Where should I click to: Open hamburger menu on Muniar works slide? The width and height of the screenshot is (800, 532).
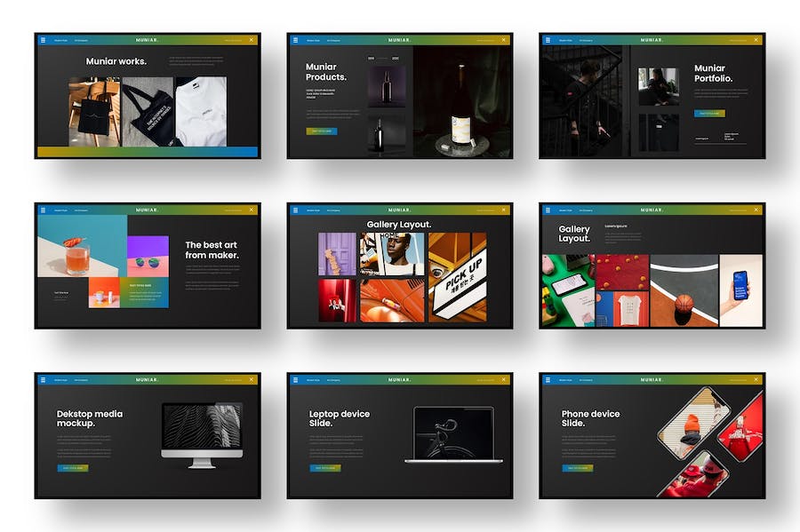tap(43, 40)
